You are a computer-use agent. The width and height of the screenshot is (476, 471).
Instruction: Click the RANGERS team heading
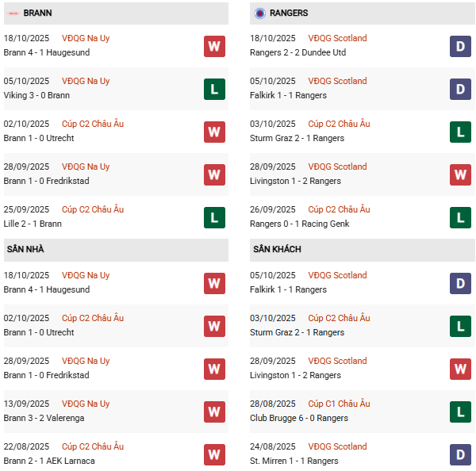[x=289, y=13]
